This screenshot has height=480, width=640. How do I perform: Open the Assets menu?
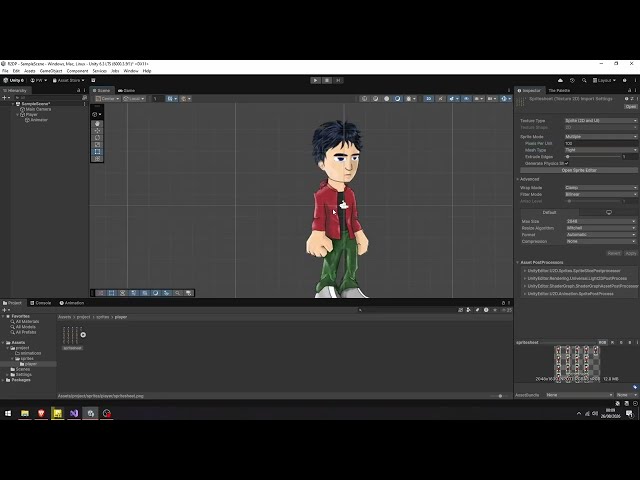30,71
